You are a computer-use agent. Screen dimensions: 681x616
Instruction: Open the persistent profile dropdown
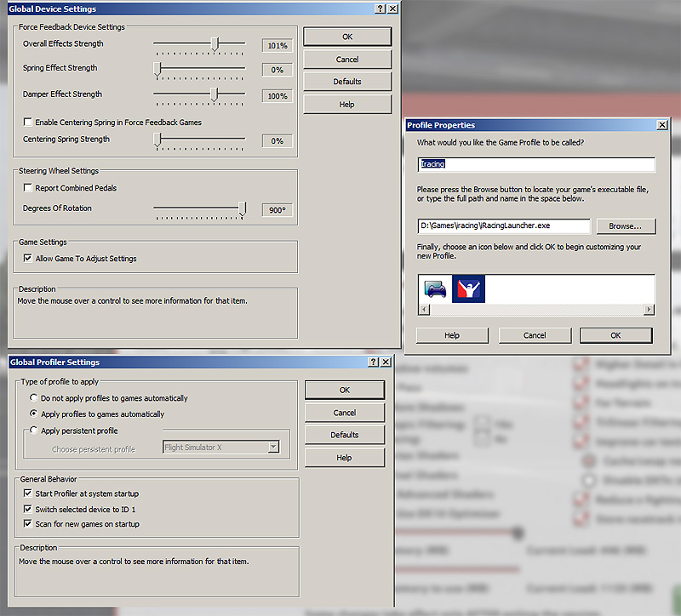click(x=272, y=448)
